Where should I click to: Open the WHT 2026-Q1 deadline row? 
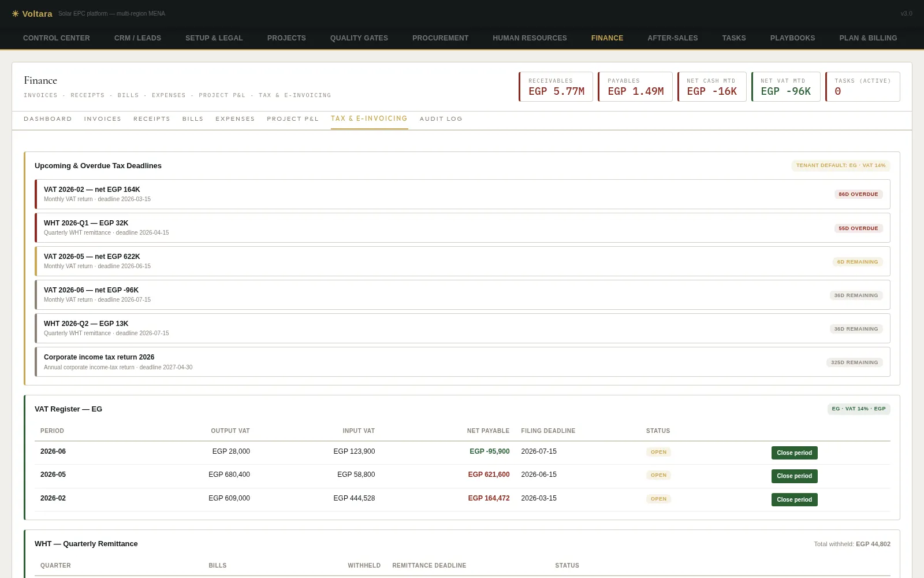tap(463, 228)
